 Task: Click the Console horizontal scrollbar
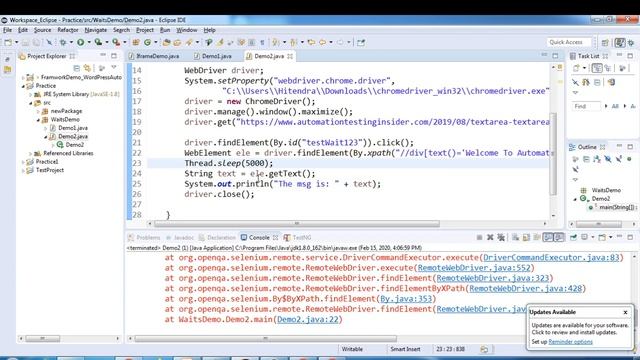(x=265, y=339)
